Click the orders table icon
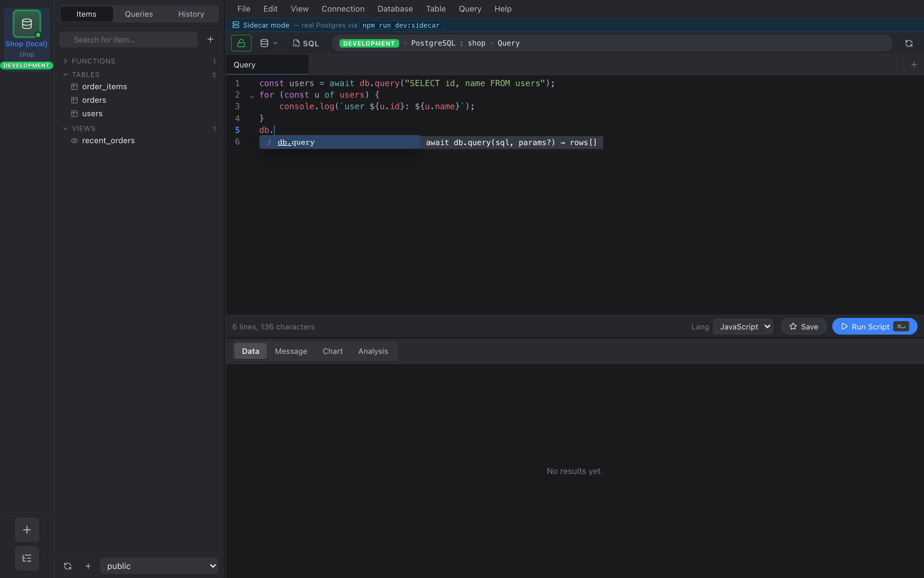924x578 pixels. [74, 100]
